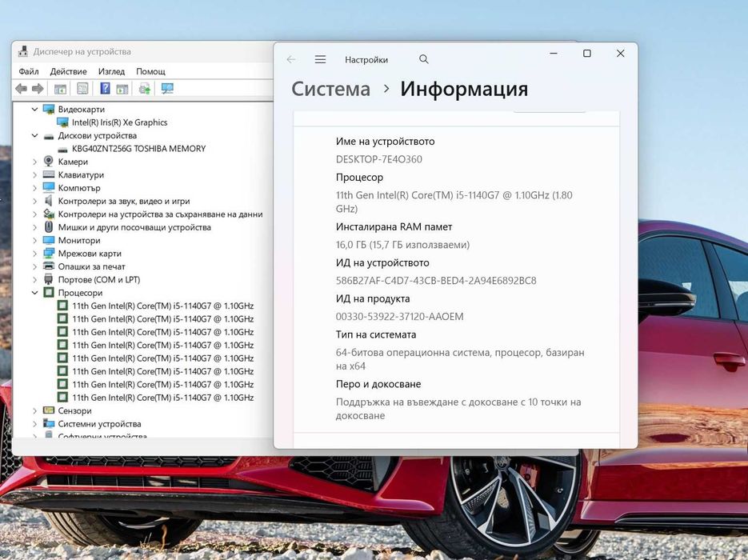The image size is (748, 560).
Task: Open the Settings hamburger navigation menu
Action: tap(320, 59)
